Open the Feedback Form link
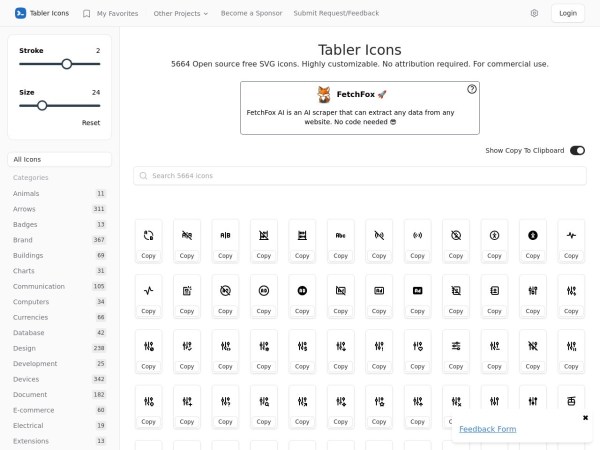600x450 pixels. pos(487,429)
